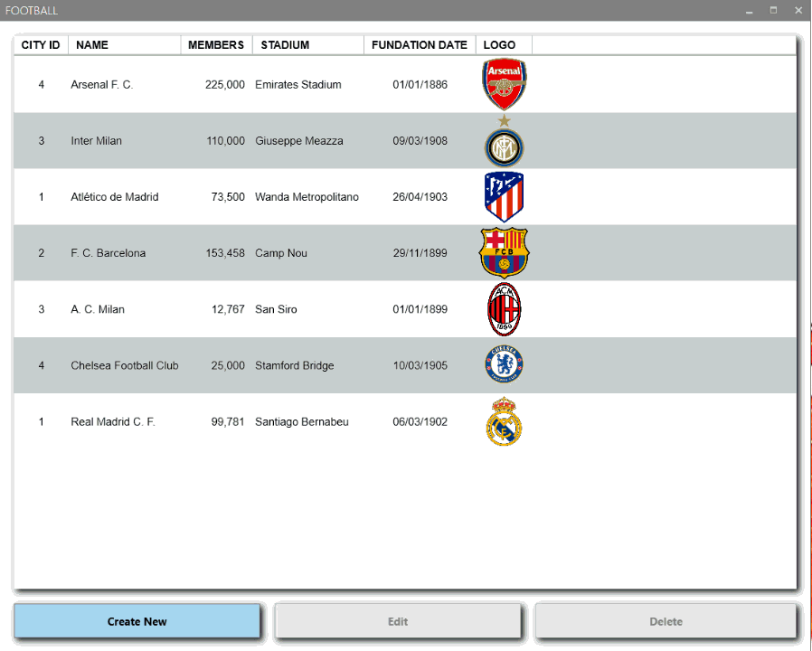Viewport: 812px width, 651px height.
Task: Click the LOGO column header
Action: pos(504,45)
